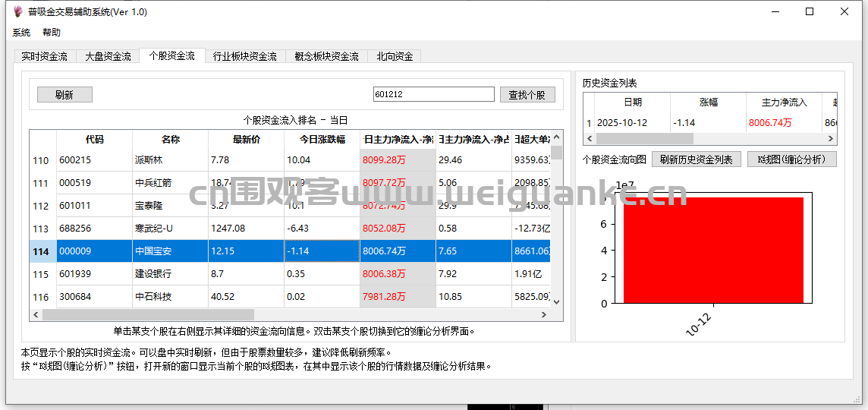This screenshot has height=410, width=868.
Task: Click the app logo icon in title bar
Action: coord(17,11)
